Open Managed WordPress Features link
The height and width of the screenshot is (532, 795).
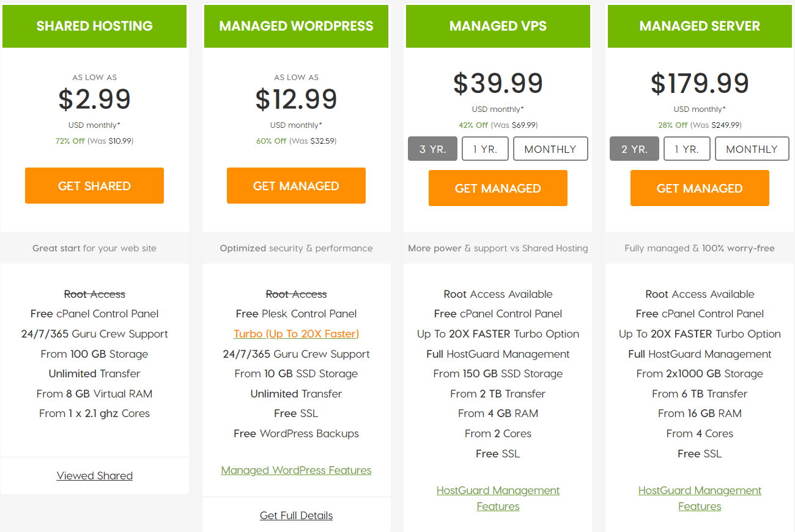[296, 470]
